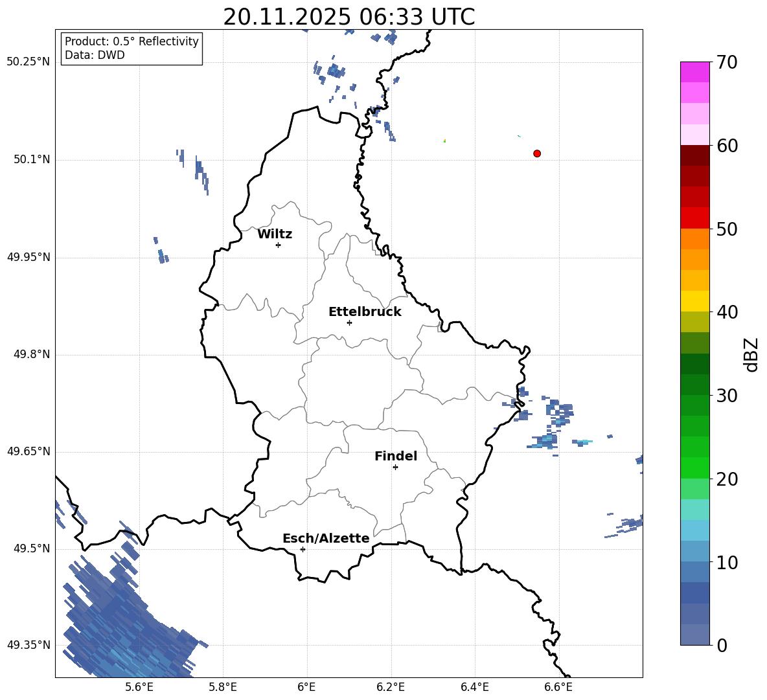Click the Wiltz city label

[x=275, y=234]
